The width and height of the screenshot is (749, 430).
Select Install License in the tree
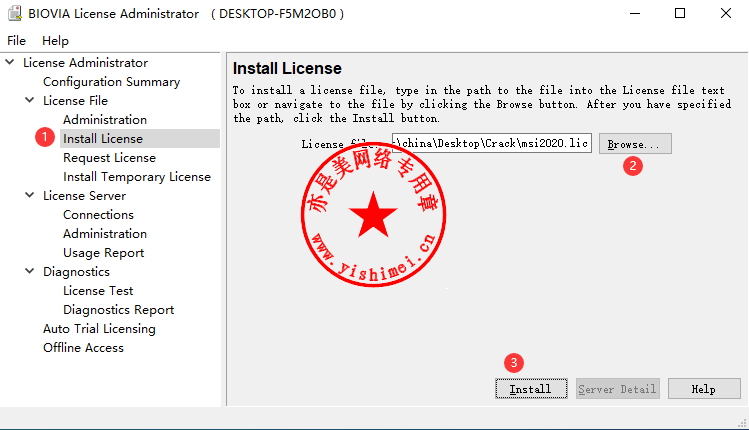103,139
